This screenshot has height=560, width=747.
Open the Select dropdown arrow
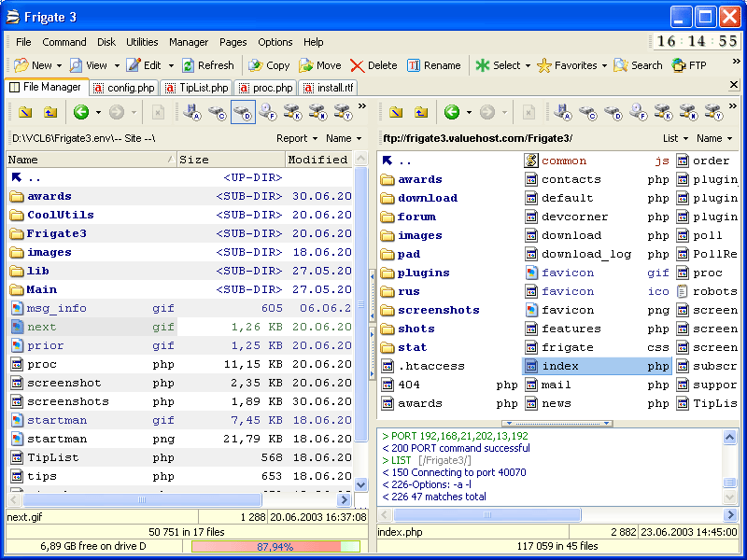pyautogui.click(x=528, y=65)
